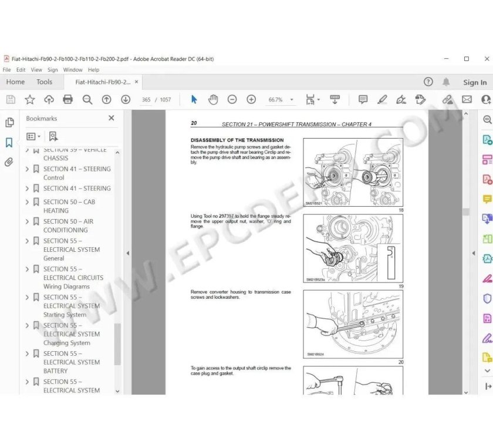Add a comment with sticky note tool
Viewport: 493px width, 448px height.
click(363, 99)
